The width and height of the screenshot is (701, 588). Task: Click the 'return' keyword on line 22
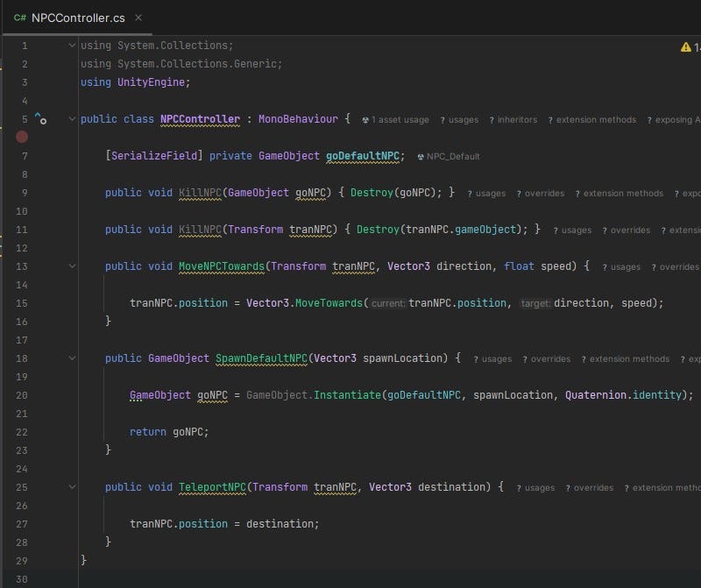(147, 431)
